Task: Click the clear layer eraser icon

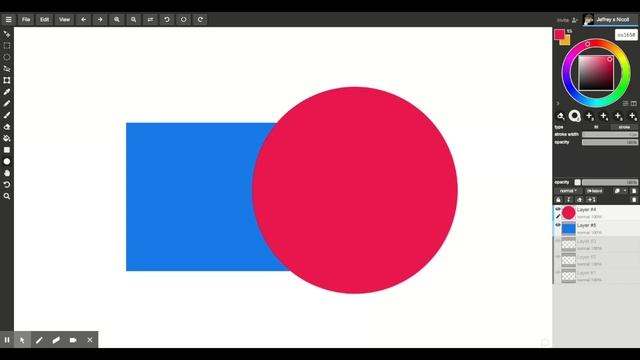Action: (579, 200)
